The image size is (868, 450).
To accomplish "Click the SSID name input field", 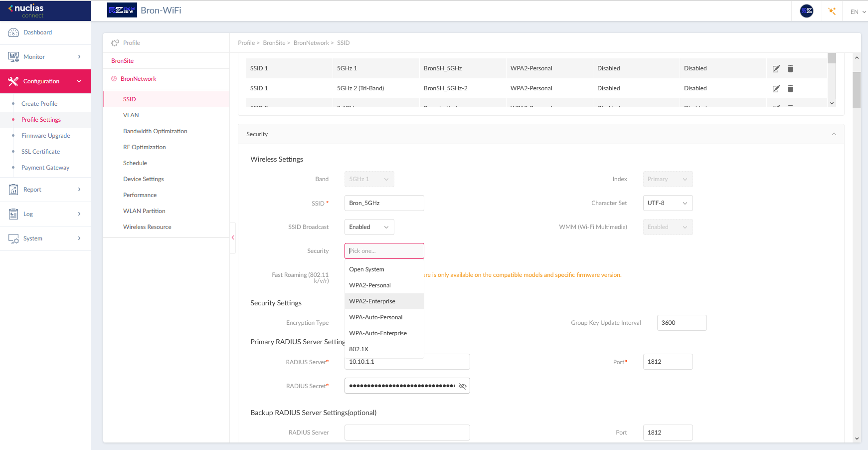I will tap(384, 203).
